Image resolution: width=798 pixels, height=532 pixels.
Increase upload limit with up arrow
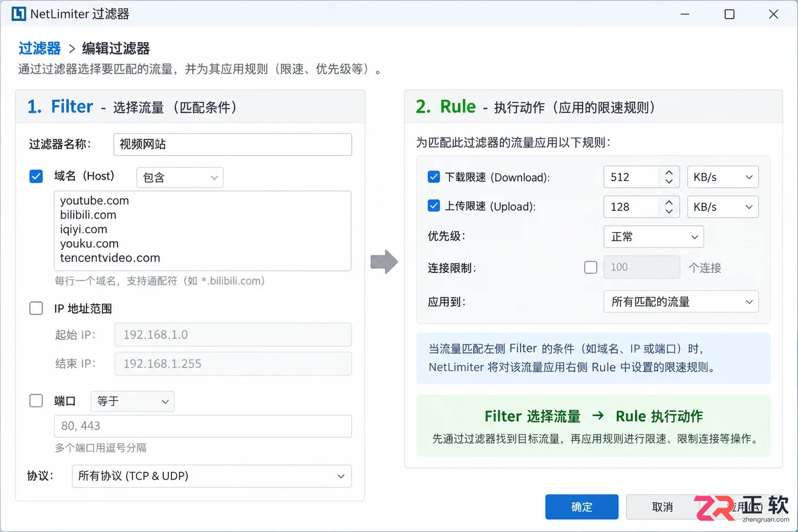[x=669, y=202]
